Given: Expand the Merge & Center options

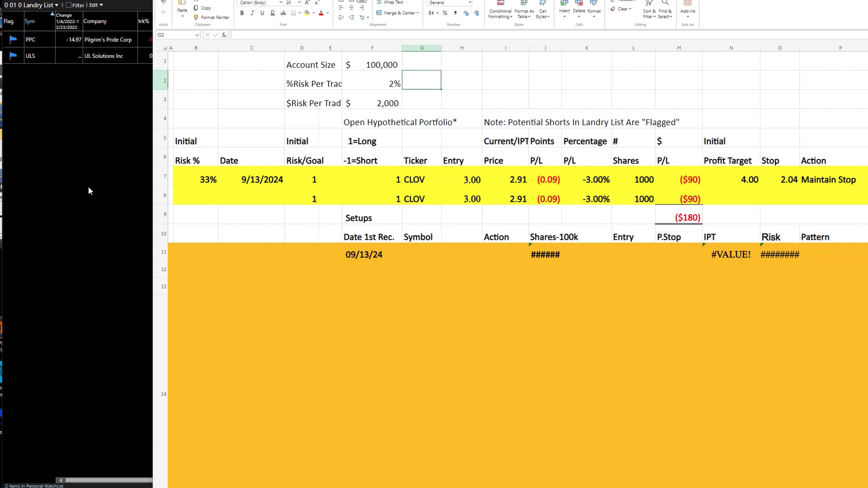Looking at the screenshot, I should pyautogui.click(x=418, y=13).
